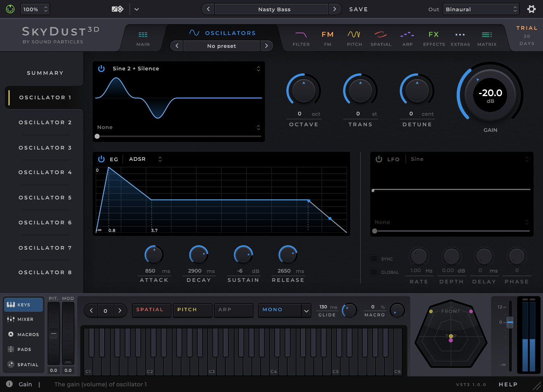
Task: Click the No preset oscillator name
Action: click(x=222, y=46)
